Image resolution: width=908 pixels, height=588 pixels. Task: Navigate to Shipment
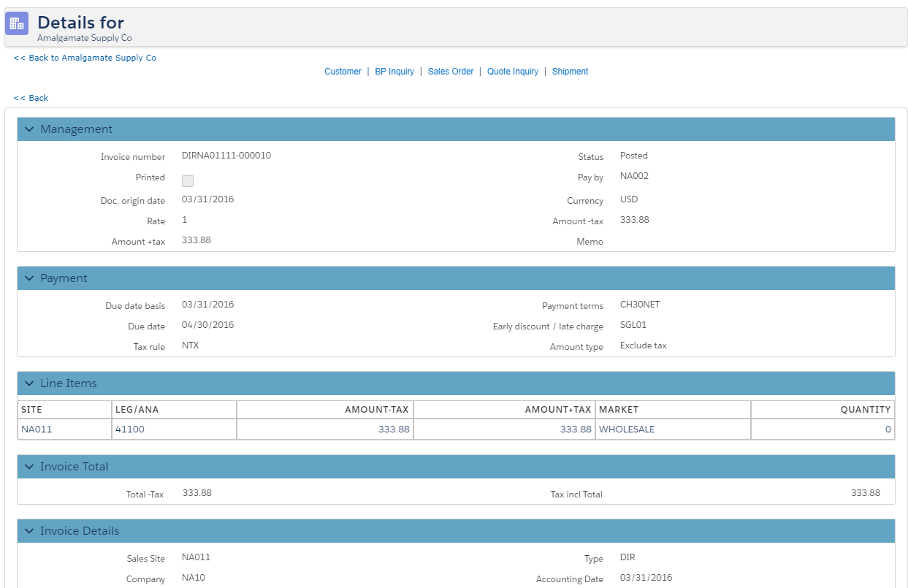570,72
